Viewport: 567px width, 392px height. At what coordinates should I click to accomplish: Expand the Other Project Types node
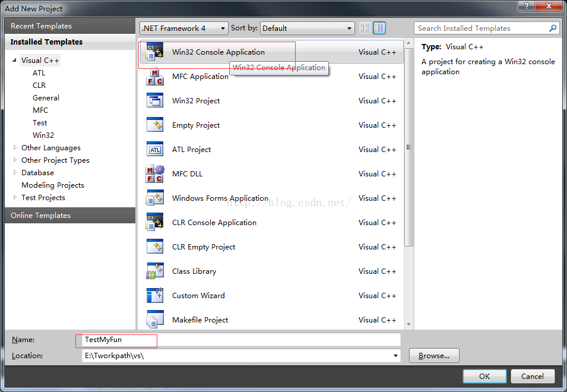[15, 160]
